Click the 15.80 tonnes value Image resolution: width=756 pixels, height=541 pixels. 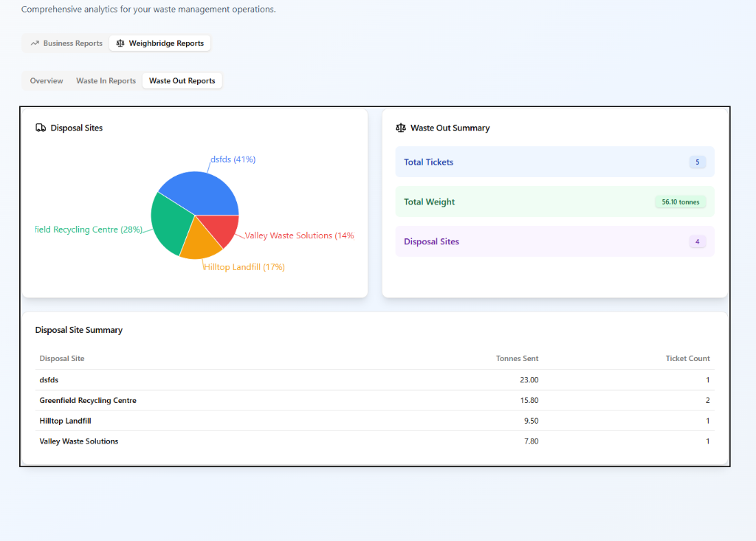[529, 400]
